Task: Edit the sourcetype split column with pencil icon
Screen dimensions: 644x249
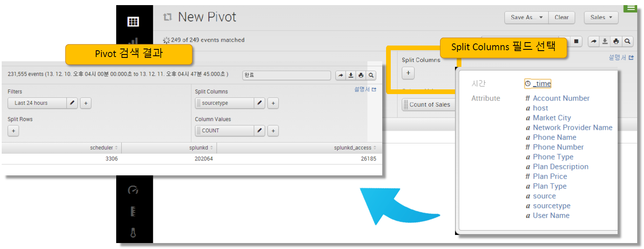Action: tap(259, 103)
